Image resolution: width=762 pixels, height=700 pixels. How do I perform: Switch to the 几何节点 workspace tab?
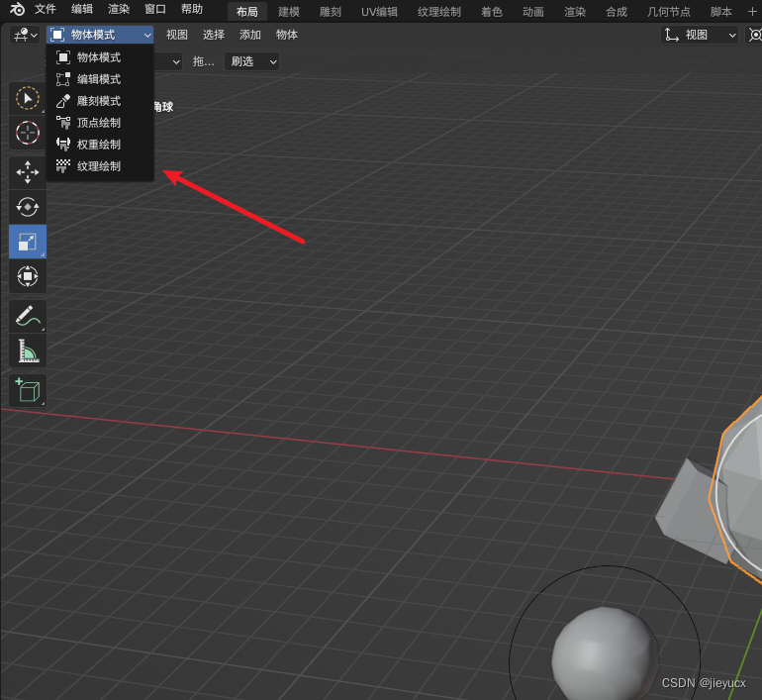pos(668,12)
